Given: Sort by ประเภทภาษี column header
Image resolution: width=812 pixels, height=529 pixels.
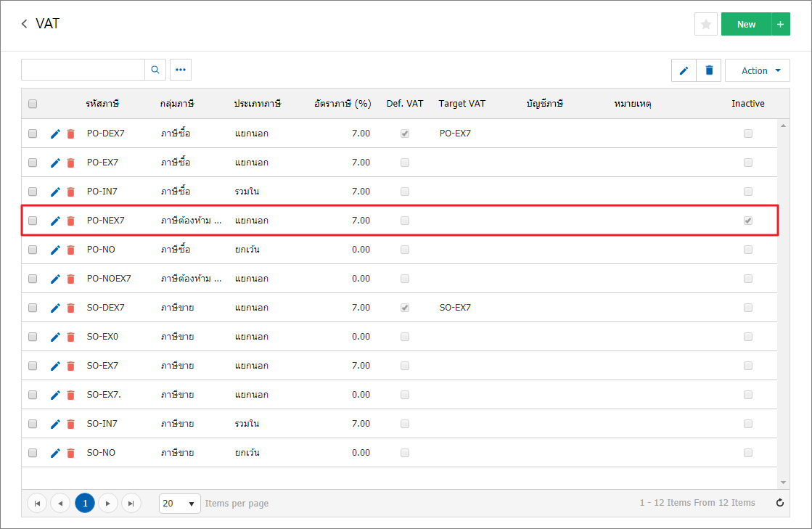Looking at the screenshot, I should (258, 104).
